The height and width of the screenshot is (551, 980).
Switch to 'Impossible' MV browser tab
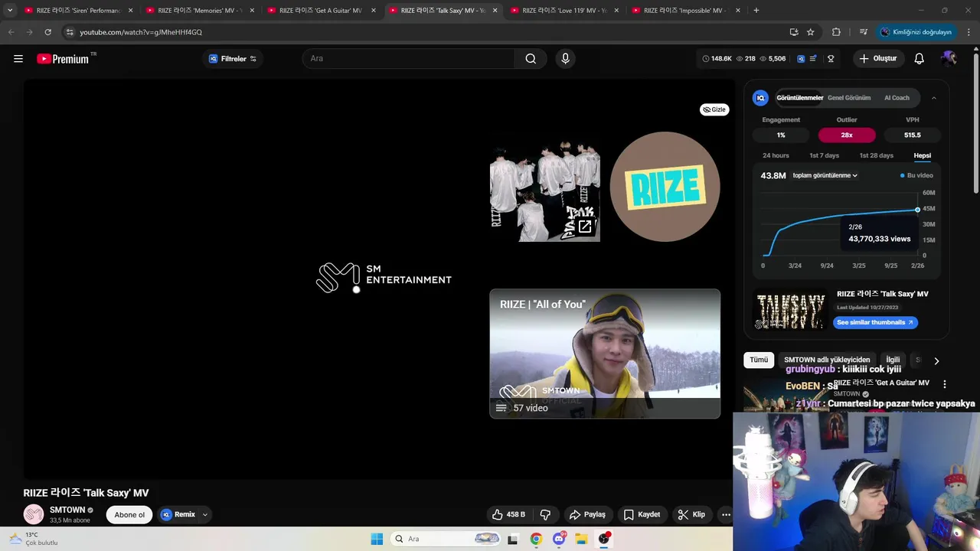[685, 11]
